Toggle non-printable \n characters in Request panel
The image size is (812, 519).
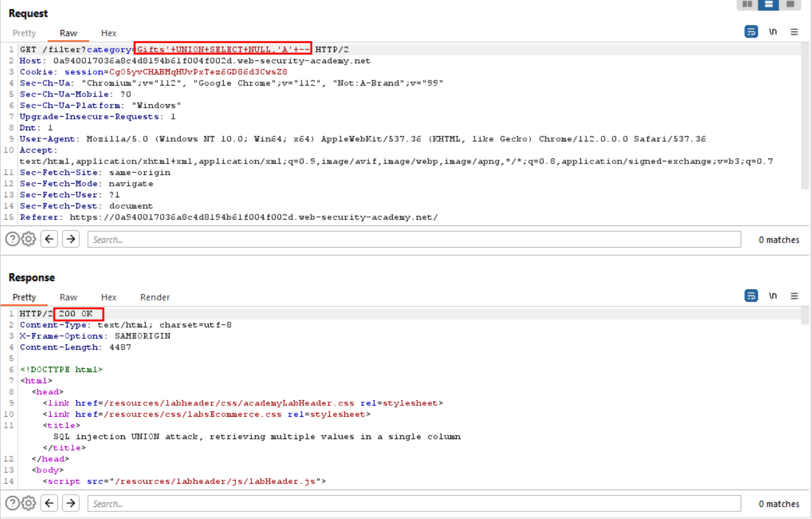(x=773, y=32)
